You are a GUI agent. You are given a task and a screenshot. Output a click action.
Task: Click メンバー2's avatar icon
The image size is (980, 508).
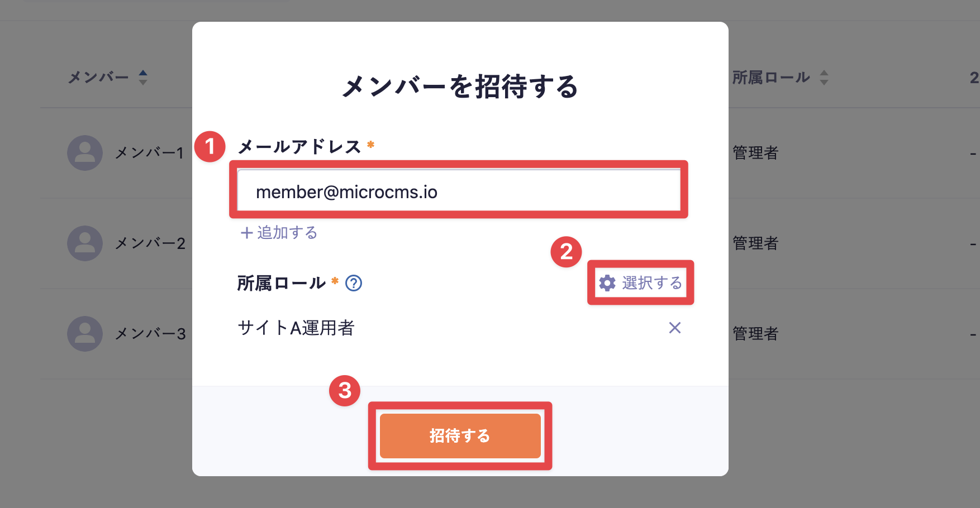point(85,243)
